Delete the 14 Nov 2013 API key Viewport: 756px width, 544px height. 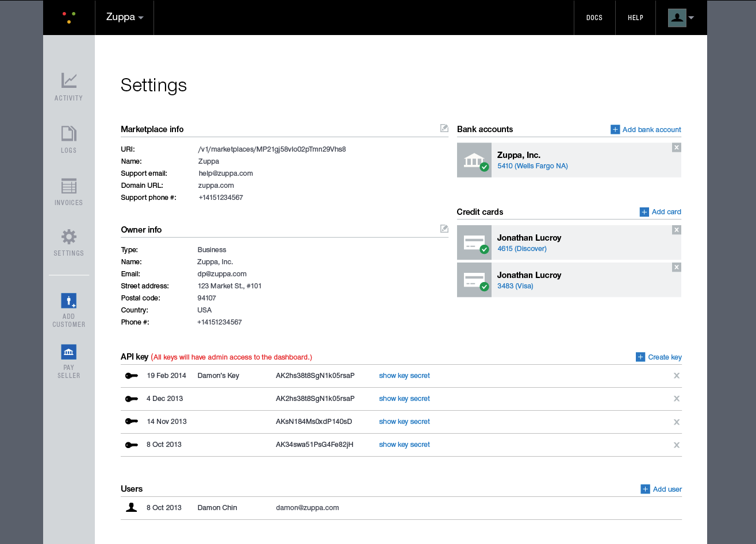[677, 422]
